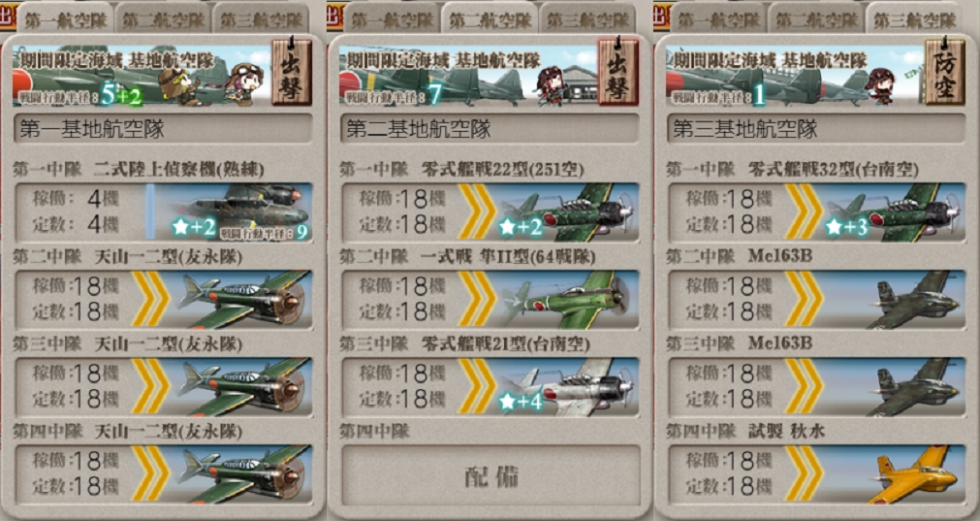The height and width of the screenshot is (521, 980).
Task: Open 第三基地航空隊 name field
Action: click(817, 129)
